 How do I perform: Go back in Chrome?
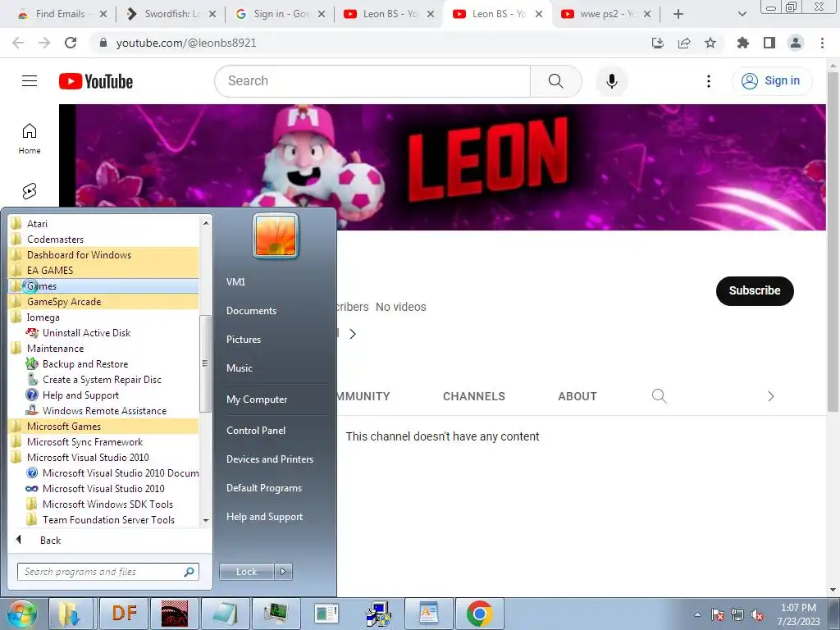coord(18,43)
